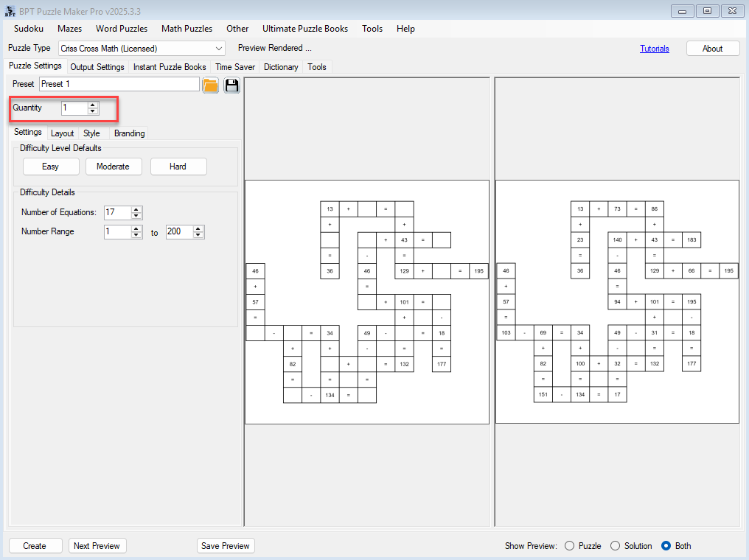
Task: Switch to the Output Settings tab
Action: [97, 67]
